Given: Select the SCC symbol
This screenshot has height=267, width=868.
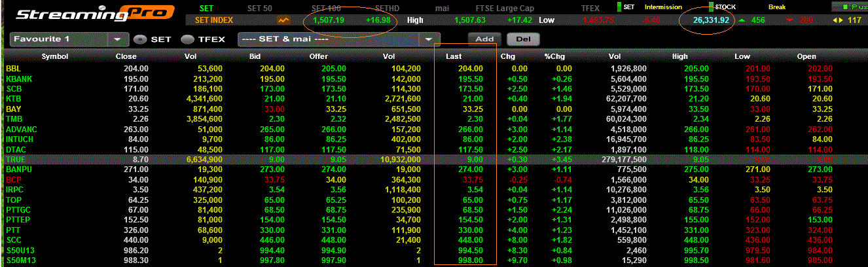Looking at the screenshot, I should tap(14, 240).
